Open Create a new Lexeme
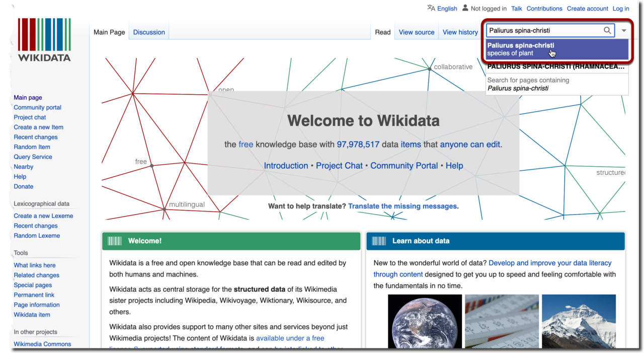This screenshot has height=353, width=644. [43, 216]
